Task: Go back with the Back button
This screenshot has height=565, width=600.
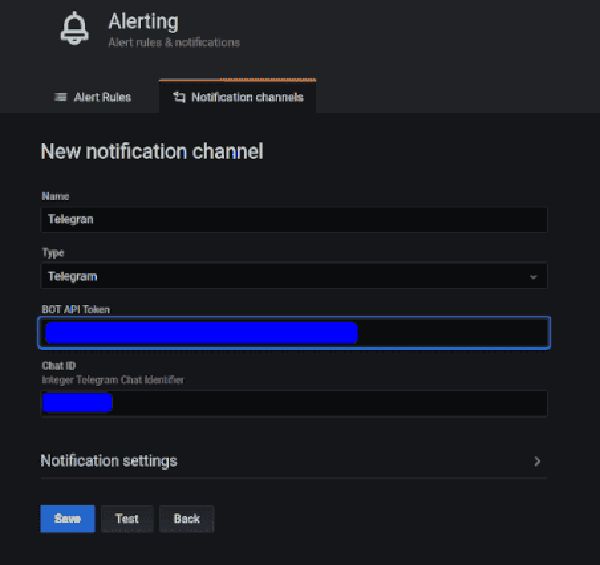Action: [187, 518]
